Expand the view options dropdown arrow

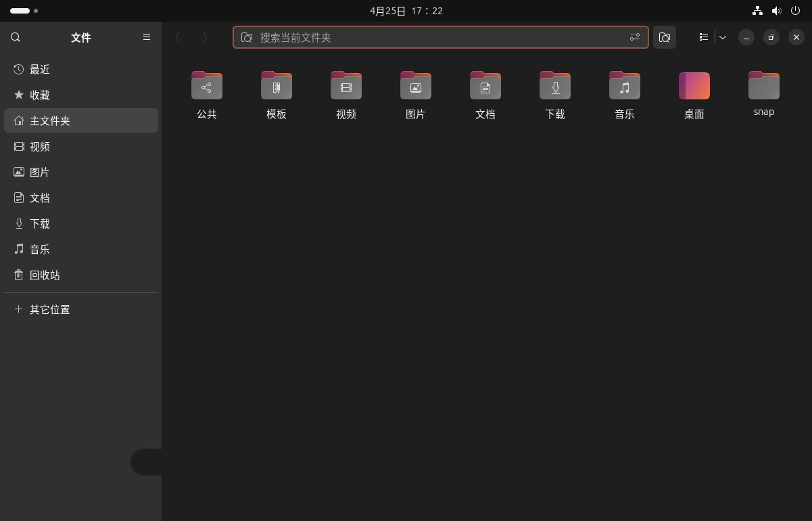pos(723,37)
